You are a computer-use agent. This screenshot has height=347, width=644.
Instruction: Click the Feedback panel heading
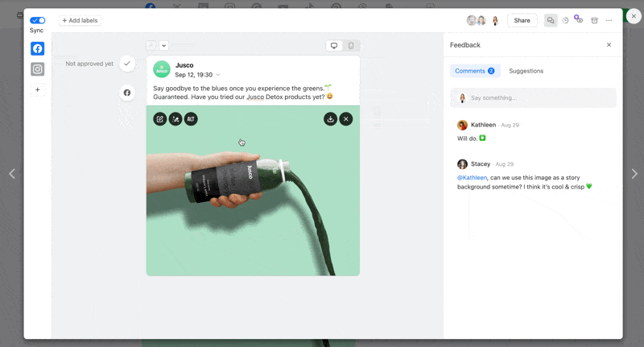pyautogui.click(x=465, y=45)
